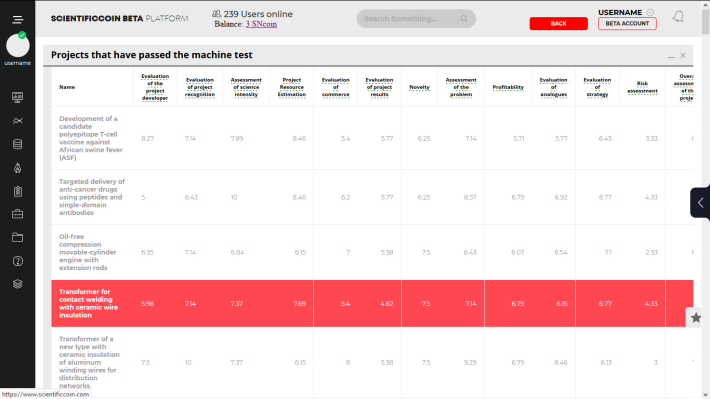Open the database sidebar icon
Image resolution: width=710 pixels, height=399 pixels.
pos(18,144)
